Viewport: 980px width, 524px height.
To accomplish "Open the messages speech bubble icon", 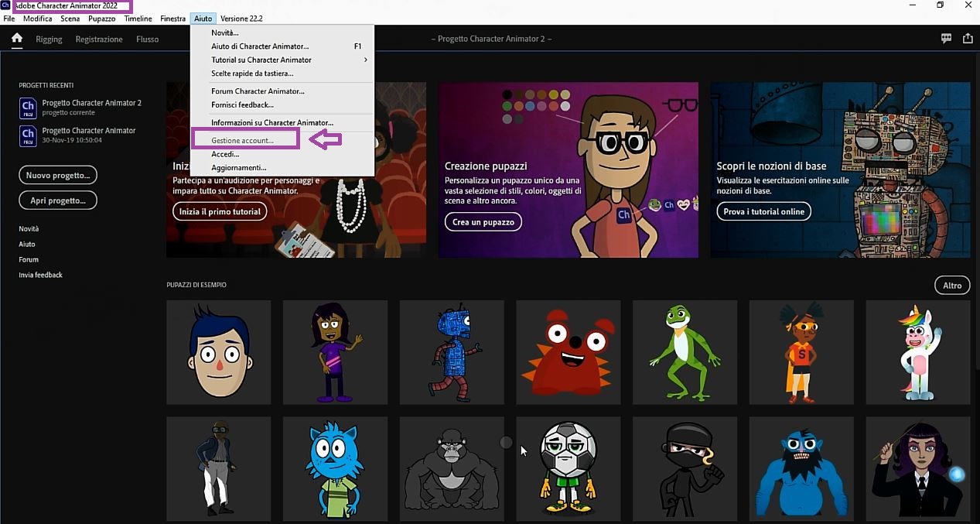I will pos(946,39).
